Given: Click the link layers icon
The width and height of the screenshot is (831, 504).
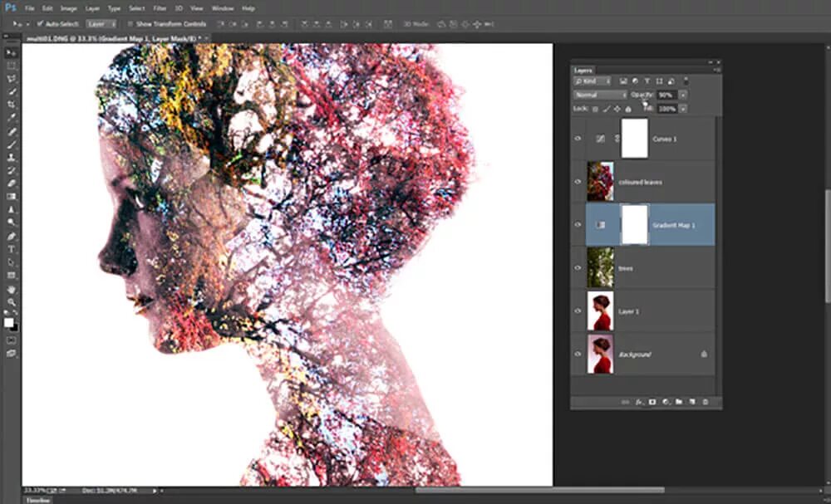Looking at the screenshot, I should pyautogui.click(x=626, y=403).
